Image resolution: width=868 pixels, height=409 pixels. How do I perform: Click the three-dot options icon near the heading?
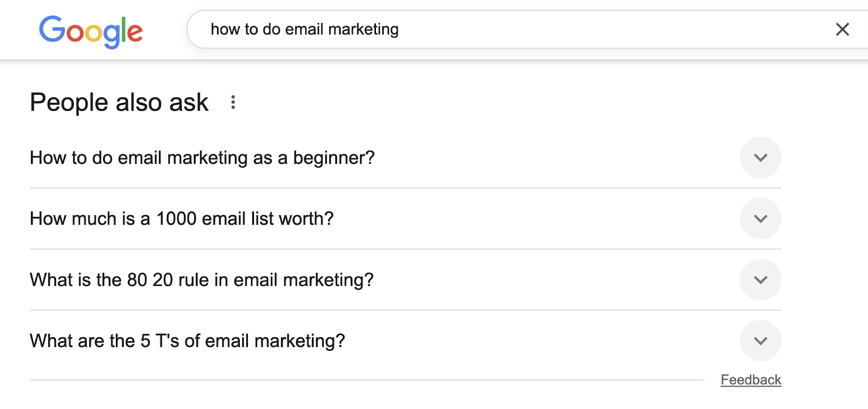click(x=232, y=103)
